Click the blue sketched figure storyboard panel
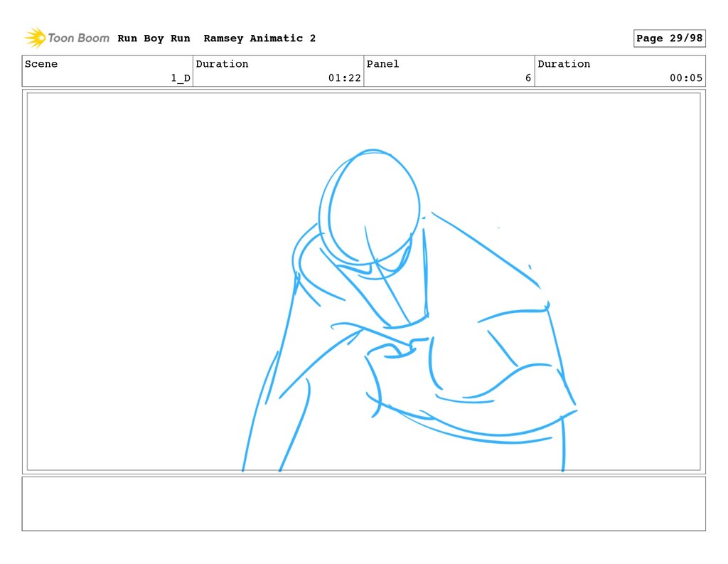The image size is (728, 564). click(363, 282)
